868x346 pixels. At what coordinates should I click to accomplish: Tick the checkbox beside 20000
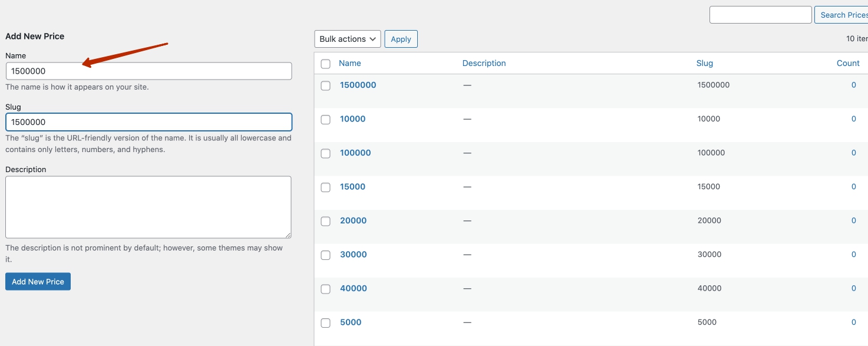coord(326,221)
